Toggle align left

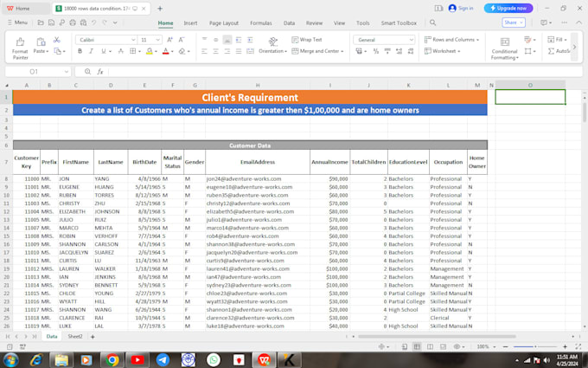point(204,51)
